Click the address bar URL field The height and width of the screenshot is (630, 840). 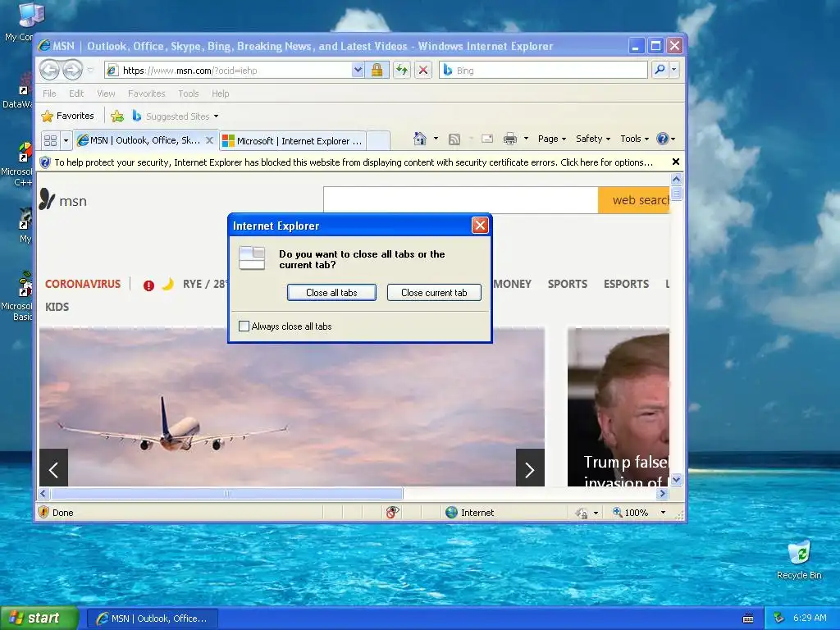(x=228, y=71)
